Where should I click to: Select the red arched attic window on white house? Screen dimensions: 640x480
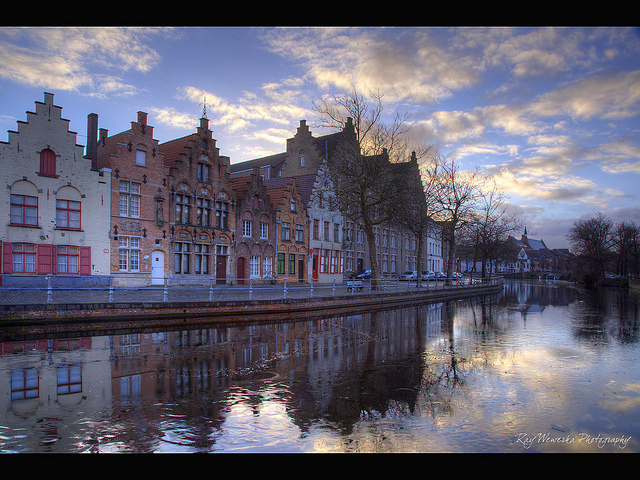(47, 162)
